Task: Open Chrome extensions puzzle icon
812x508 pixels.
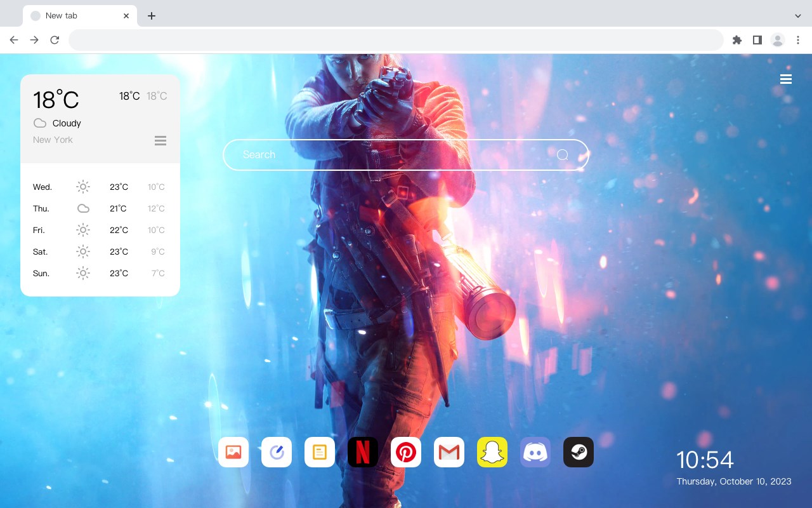Action: 737,40
